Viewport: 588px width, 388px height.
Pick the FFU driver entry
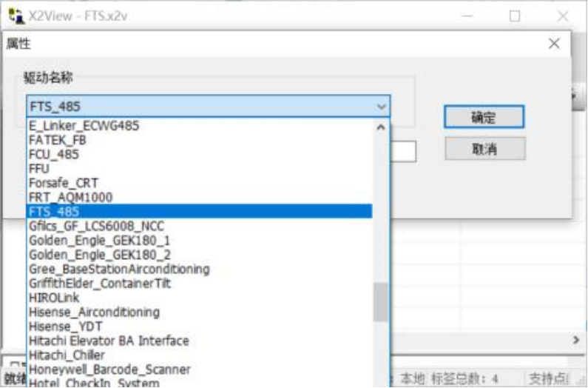(x=200, y=168)
